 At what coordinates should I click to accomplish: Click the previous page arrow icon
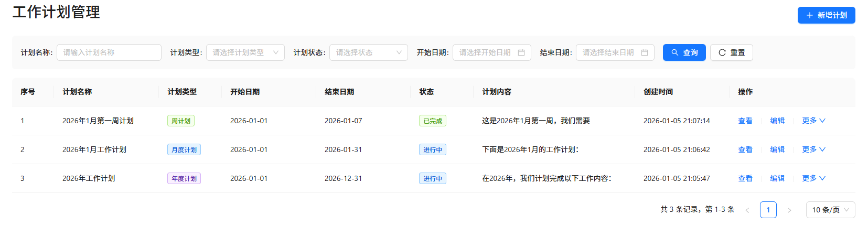click(x=747, y=210)
